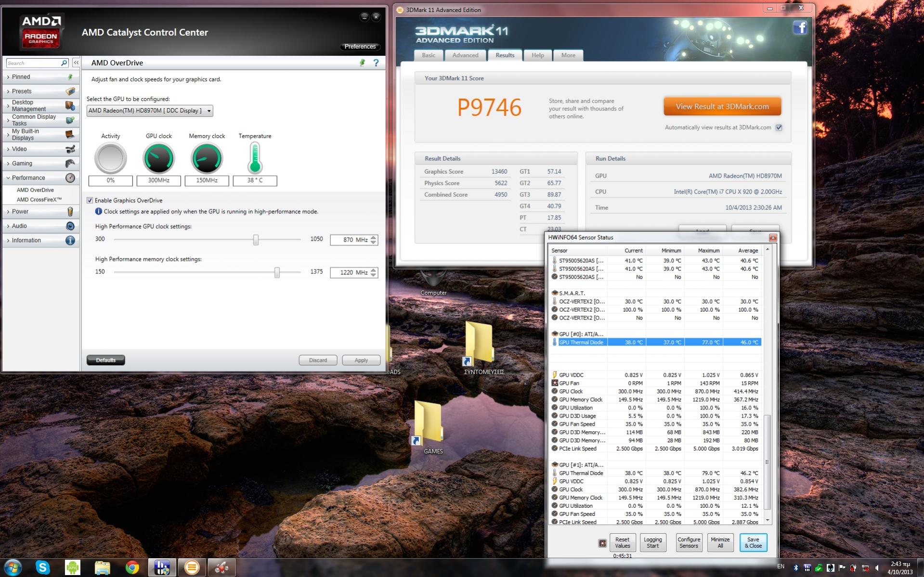Viewport: 924px width, 577px height.
Task: Click the pin icon beside Pinned
Action: click(70, 77)
